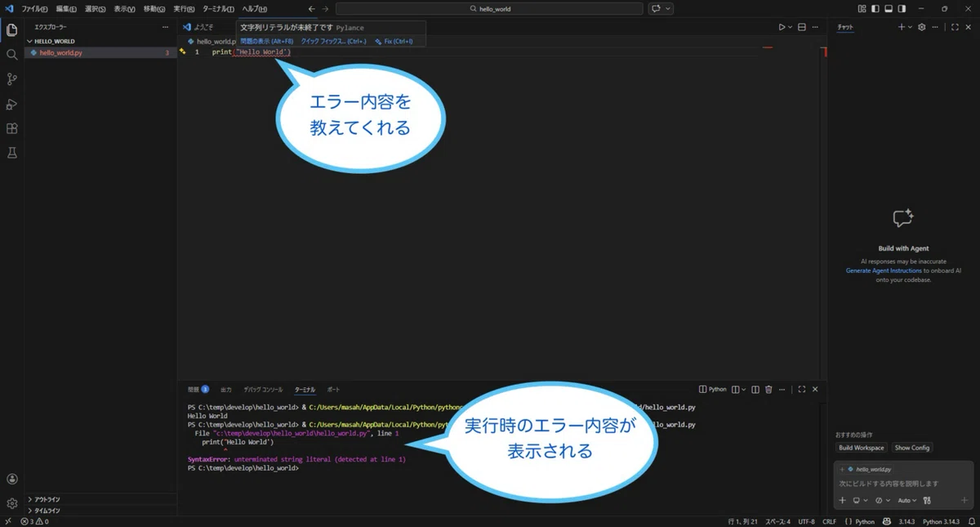Screen dimensions: 980x527
Task: Toggle the bottom panel visibility
Action: click(889, 8)
